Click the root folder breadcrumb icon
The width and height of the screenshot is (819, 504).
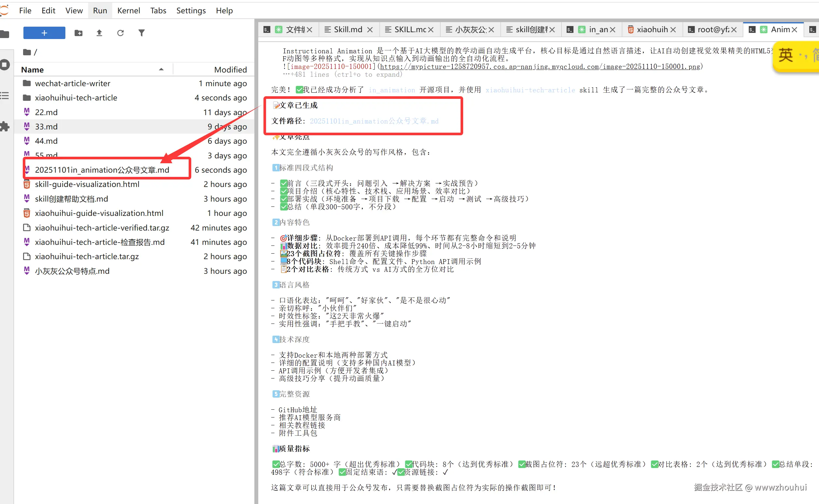point(27,52)
